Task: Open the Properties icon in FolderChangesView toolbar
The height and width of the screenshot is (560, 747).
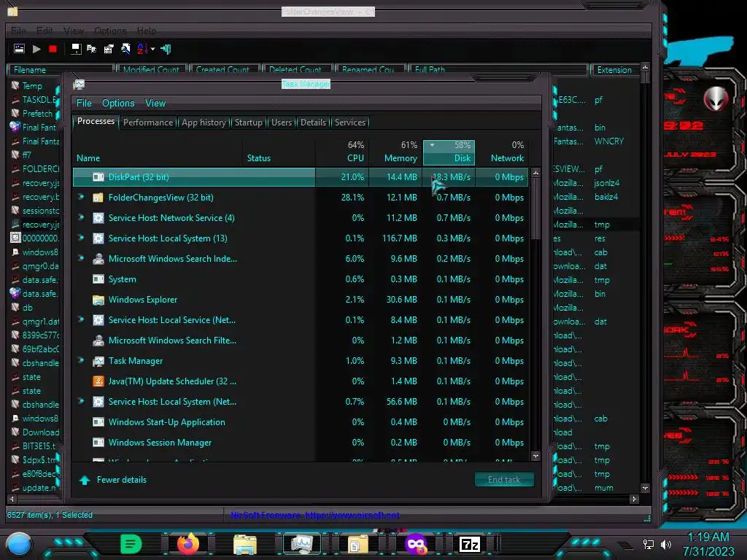Action: (x=109, y=49)
